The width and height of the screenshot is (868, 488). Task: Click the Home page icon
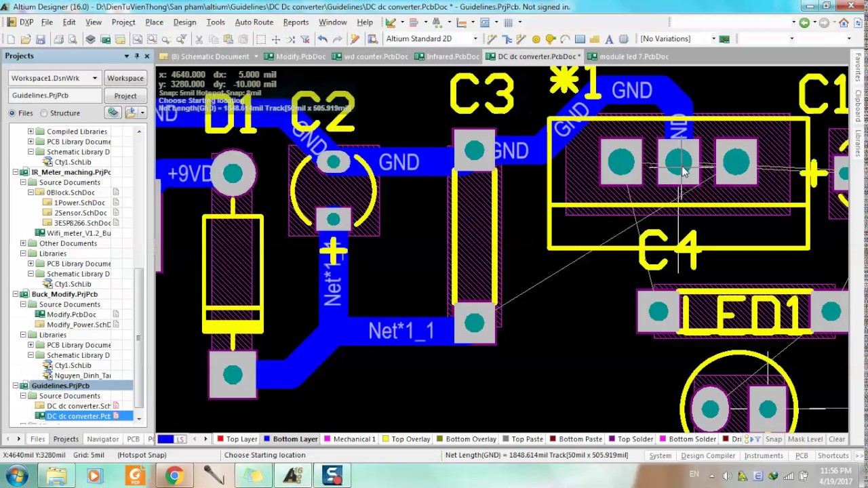tap(844, 22)
